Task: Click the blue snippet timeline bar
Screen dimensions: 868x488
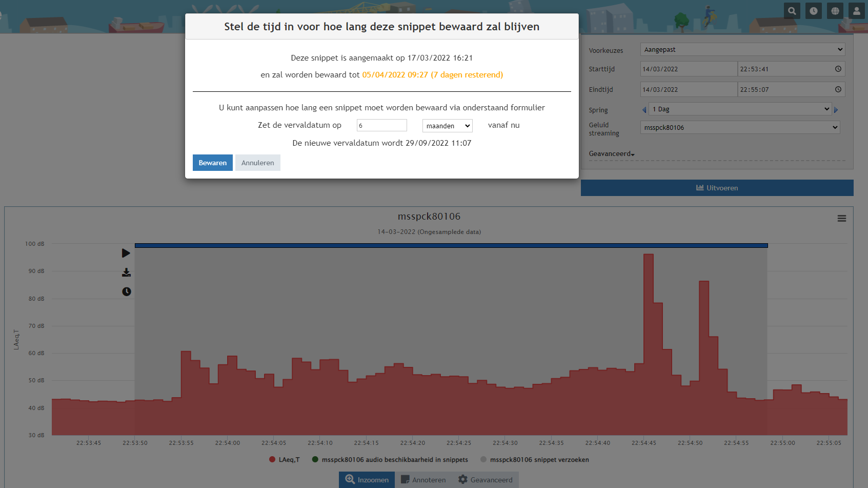Action: 451,246
